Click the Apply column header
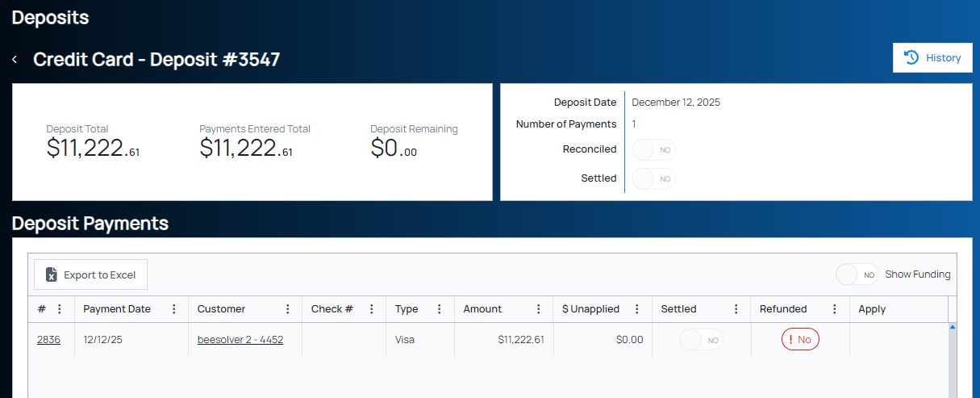Viewport: 980px width, 398px height. coord(872,309)
